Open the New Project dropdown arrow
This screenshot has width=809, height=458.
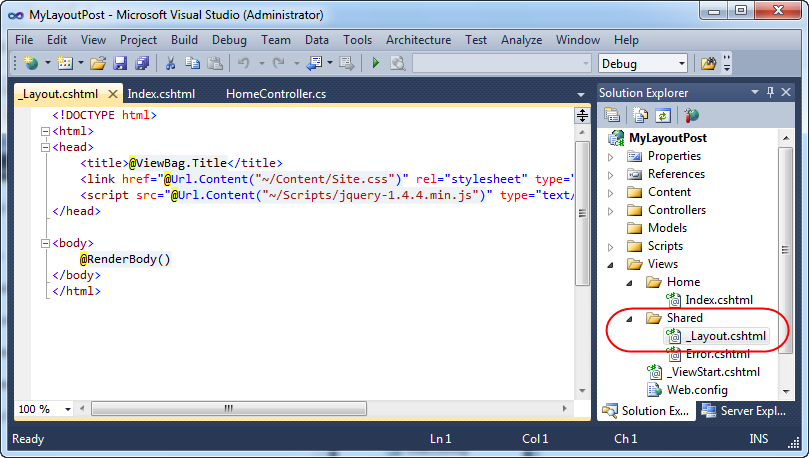tap(47, 63)
